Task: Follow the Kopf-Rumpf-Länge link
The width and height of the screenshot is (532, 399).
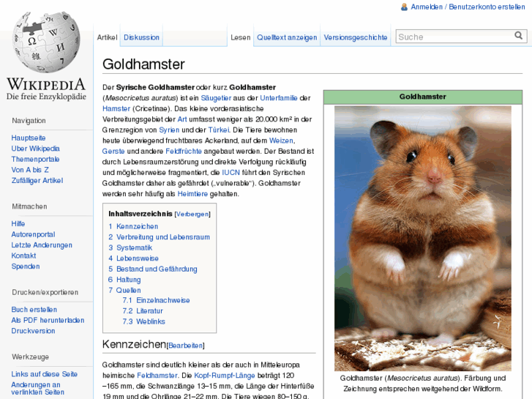Action: pyautogui.click(x=224, y=376)
